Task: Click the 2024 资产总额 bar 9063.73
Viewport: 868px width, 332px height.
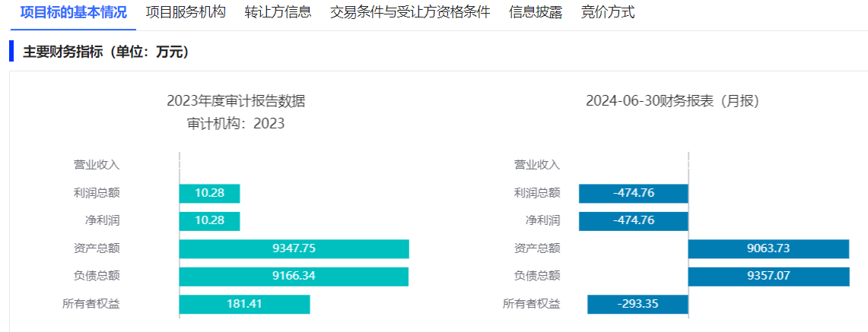Action: click(768, 248)
